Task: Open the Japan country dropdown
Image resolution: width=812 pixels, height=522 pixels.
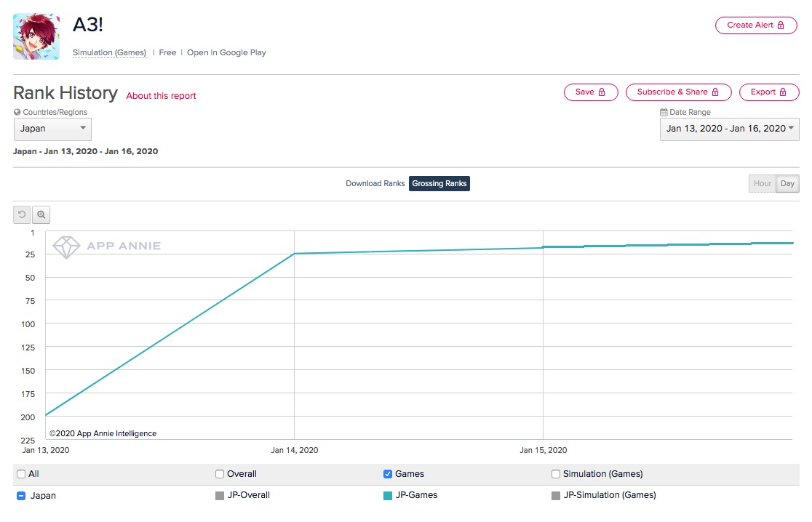Action: click(52, 129)
